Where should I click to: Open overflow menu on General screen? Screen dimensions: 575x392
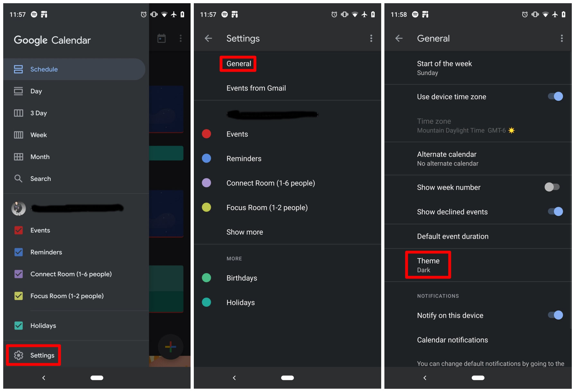562,38
